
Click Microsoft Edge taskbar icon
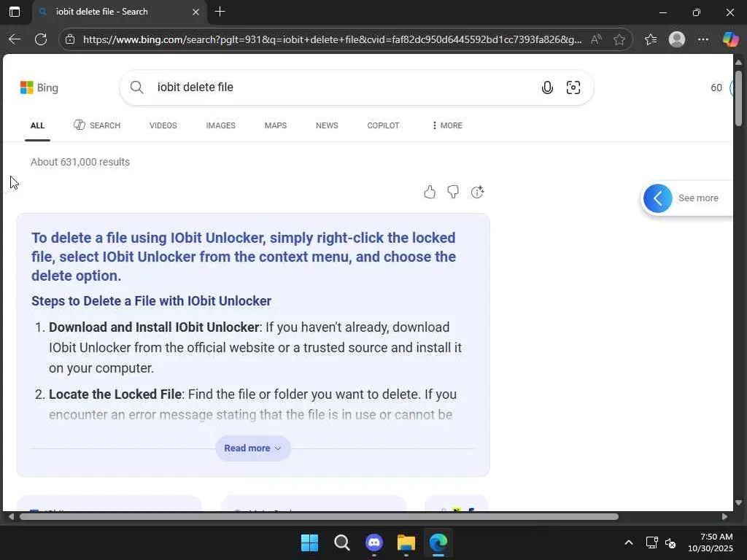coord(438,542)
